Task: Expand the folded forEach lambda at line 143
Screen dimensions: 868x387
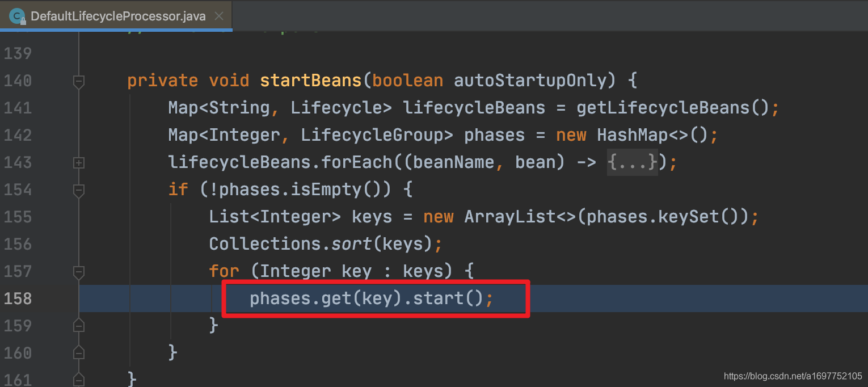Action: click(79, 163)
